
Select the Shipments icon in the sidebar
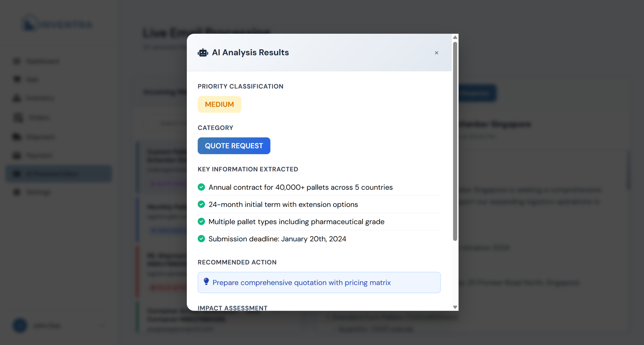16,137
